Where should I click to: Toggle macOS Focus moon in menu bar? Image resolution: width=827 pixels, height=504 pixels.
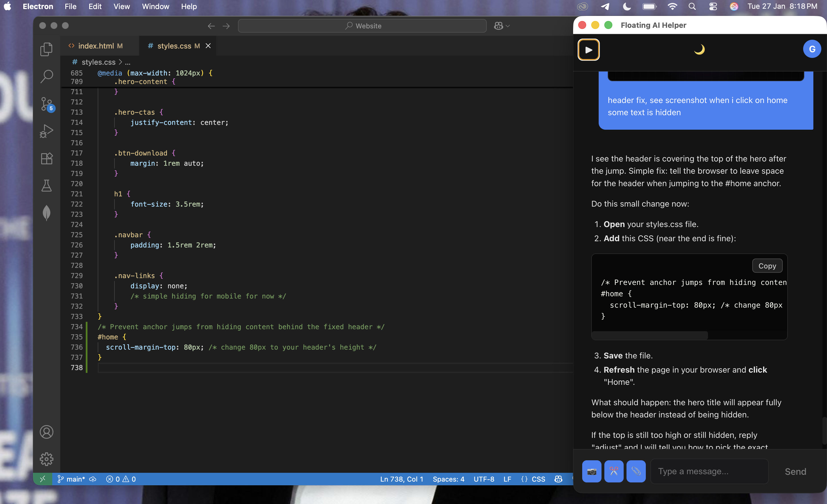[626, 6]
